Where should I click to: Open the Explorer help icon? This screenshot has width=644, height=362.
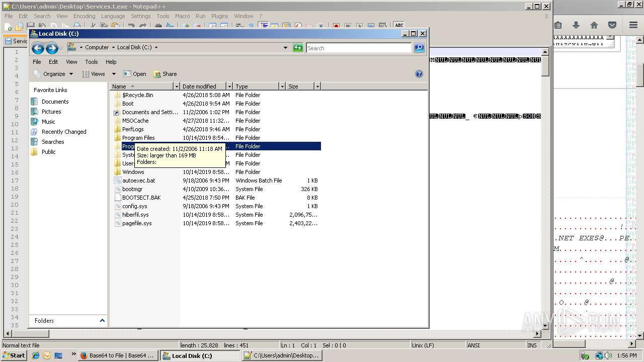pyautogui.click(x=419, y=74)
